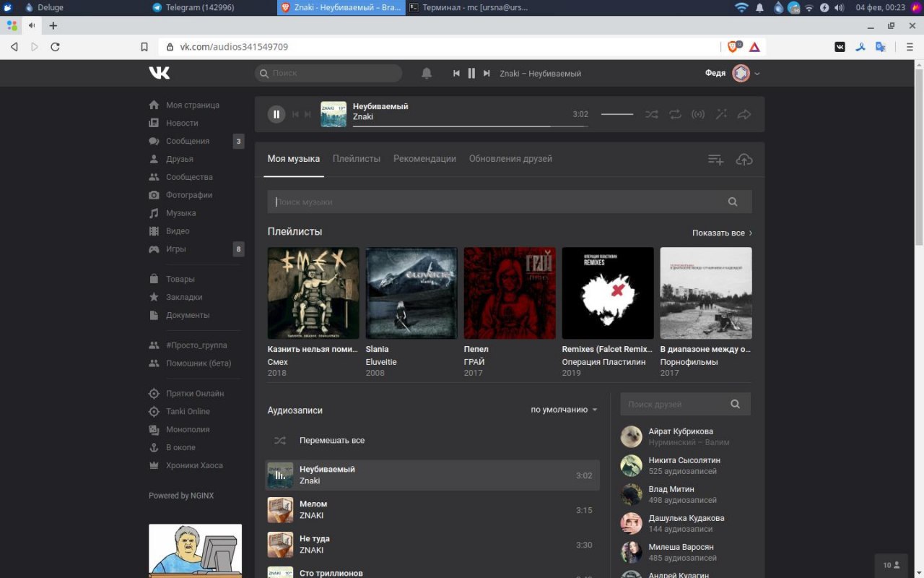Open the Рекомендации tab

424,159
